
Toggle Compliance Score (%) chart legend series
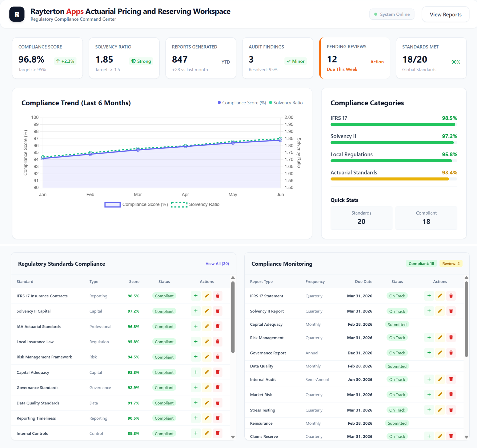(136, 205)
